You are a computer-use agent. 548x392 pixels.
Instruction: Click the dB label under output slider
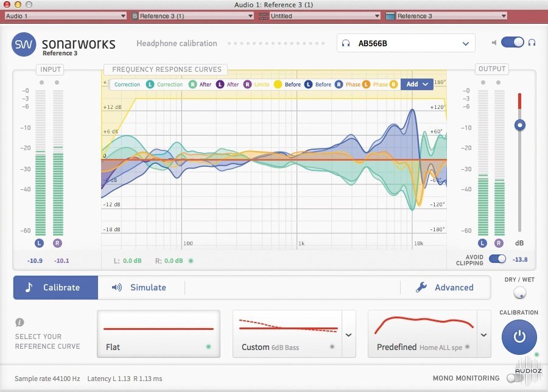click(519, 243)
